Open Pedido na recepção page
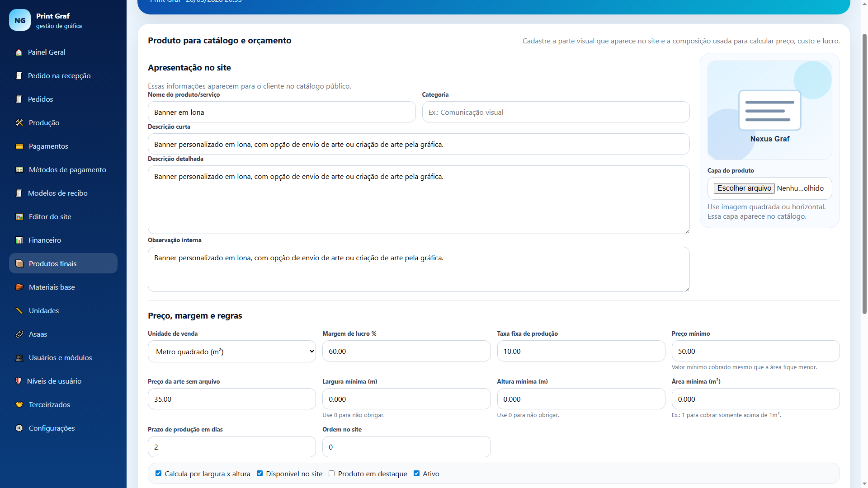The width and height of the screenshot is (868, 488). [63, 76]
